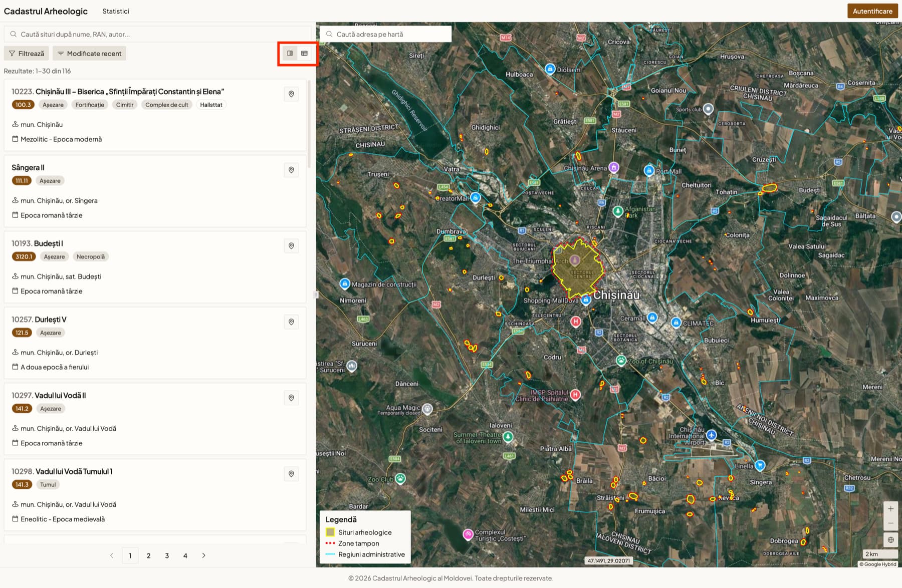Viewport: 902px width, 588px height.
Task: Locate Budești I site on map
Action: click(291, 246)
